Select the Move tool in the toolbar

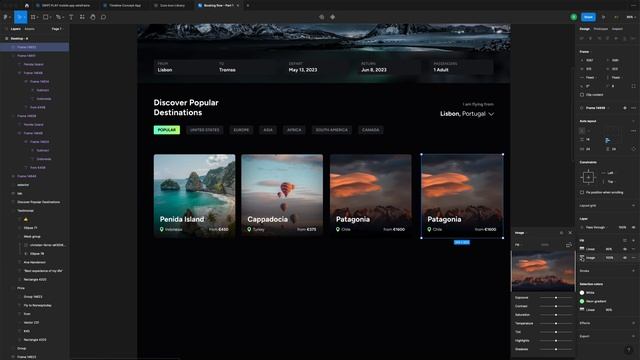pos(19,17)
